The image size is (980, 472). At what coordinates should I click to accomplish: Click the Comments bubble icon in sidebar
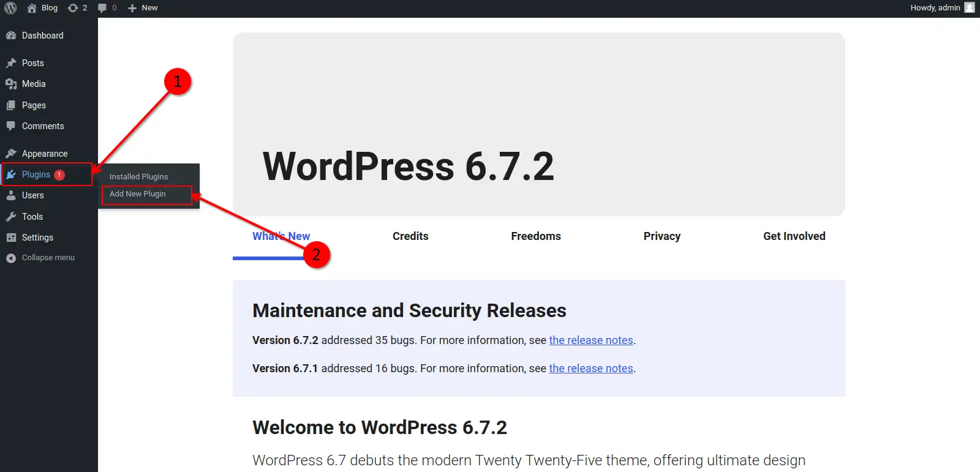click(11, 126)
